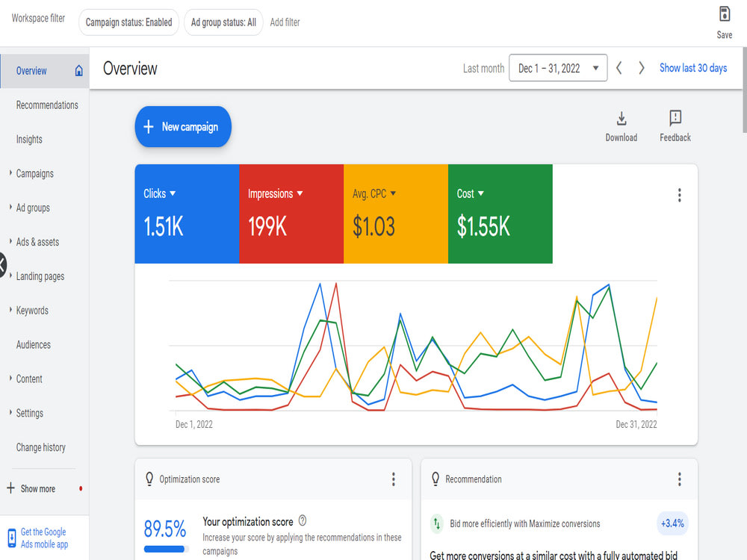Viewport: 747px width, 560px height.
Task: Select Overview in the sidebar
Action: click(45, 71)
